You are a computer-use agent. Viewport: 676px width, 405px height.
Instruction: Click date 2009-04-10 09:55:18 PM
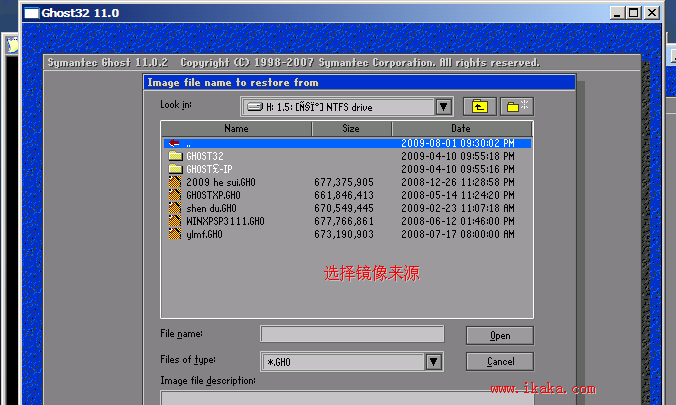point(458,156)
